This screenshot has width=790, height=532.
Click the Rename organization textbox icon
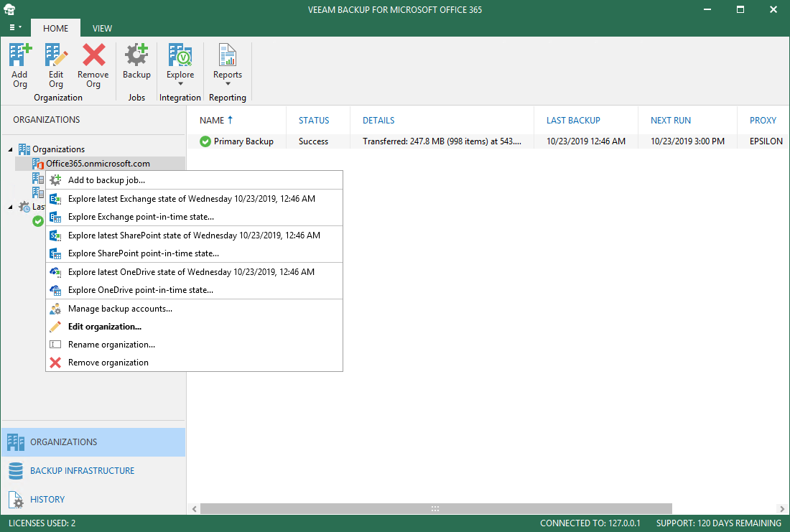click(55, 345)
